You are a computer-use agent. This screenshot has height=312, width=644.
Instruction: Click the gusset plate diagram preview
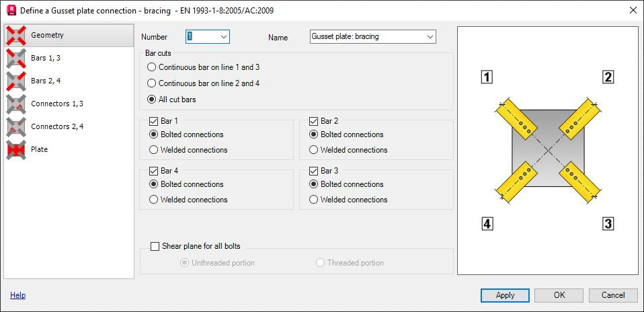548,151
